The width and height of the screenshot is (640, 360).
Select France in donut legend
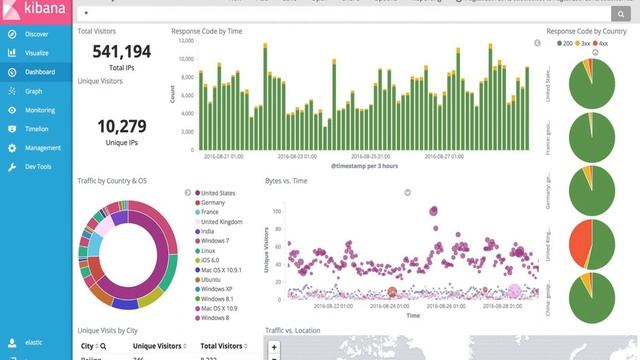(x=207, y=212)
